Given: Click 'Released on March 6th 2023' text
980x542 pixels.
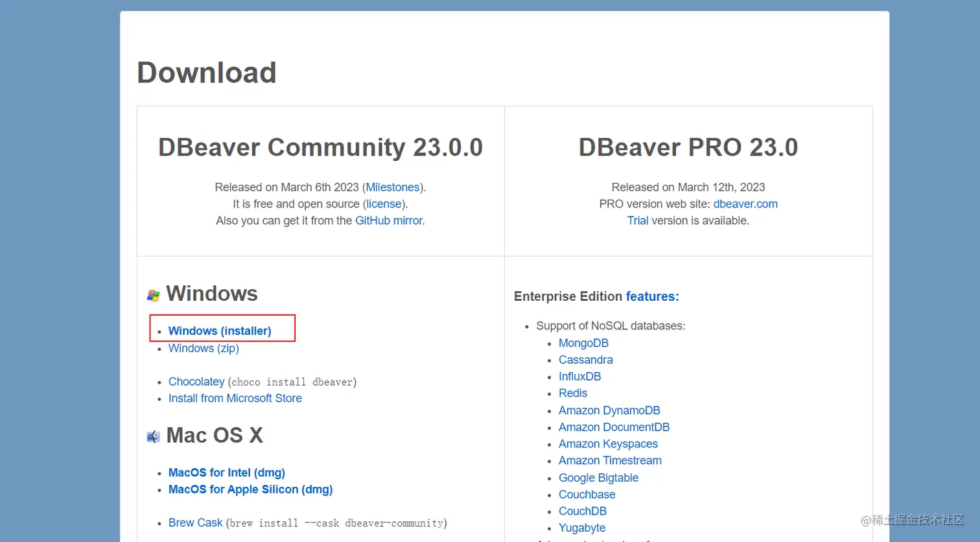Looking at the screenshot, I should click(286, 187).
